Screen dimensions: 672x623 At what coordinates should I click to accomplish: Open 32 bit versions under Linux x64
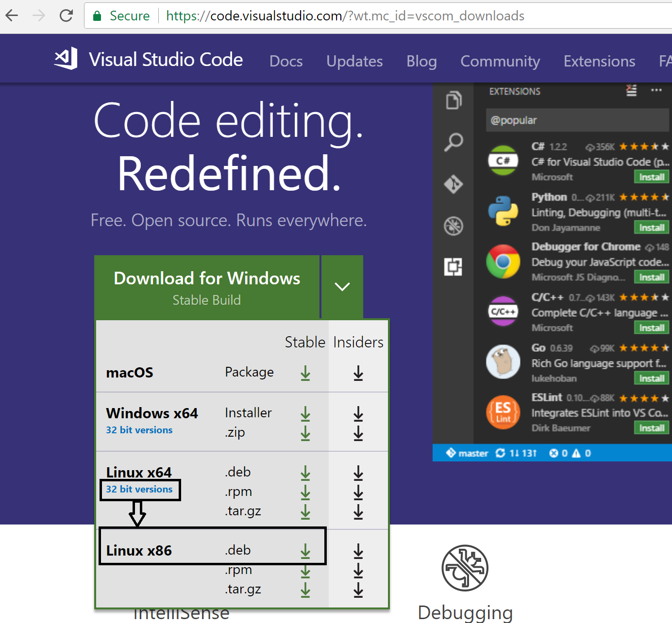139,489
